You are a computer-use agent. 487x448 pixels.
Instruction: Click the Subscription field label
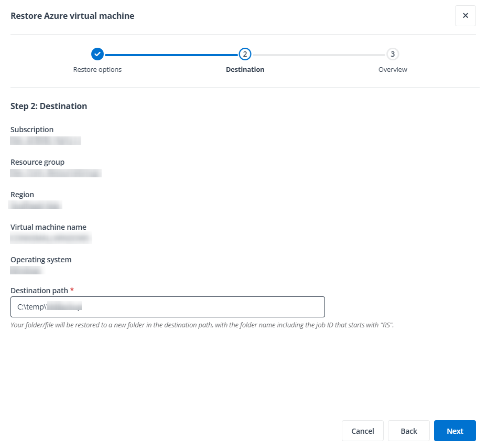click(32, 130)
